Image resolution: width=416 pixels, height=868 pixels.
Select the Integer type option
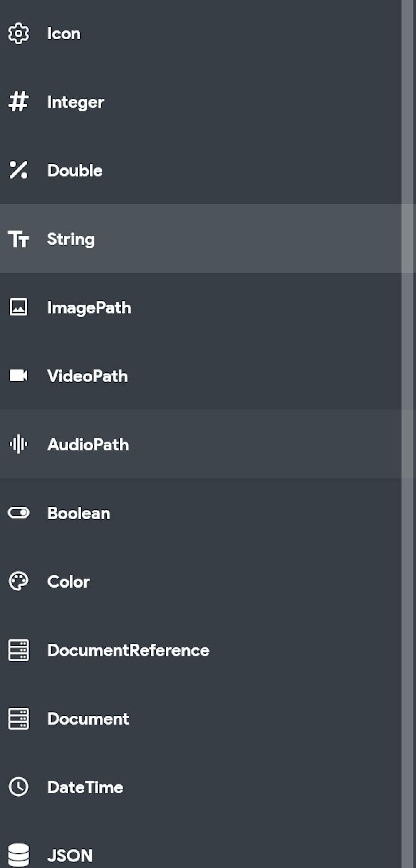coord(76,102)
